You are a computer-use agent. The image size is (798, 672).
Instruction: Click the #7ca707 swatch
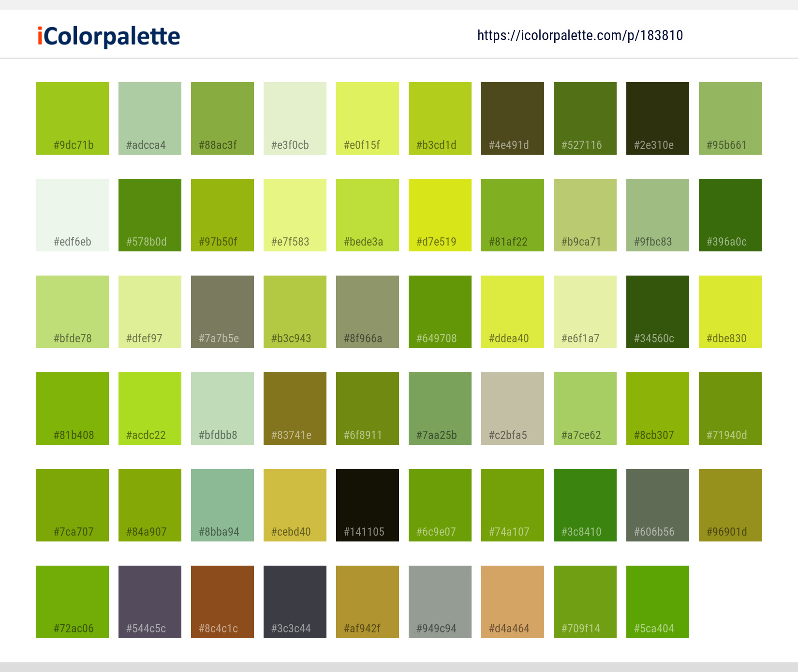[x=73, y=505]
